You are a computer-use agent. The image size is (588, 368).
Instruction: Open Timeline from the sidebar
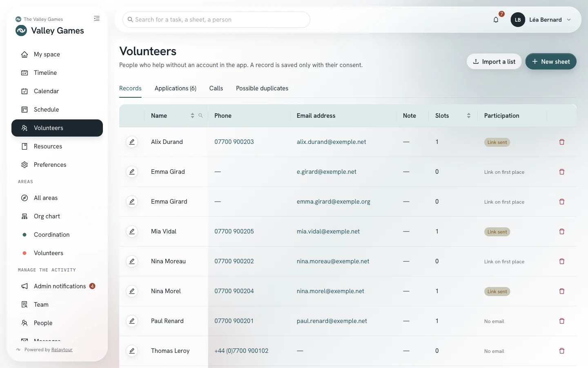point(57,73)
